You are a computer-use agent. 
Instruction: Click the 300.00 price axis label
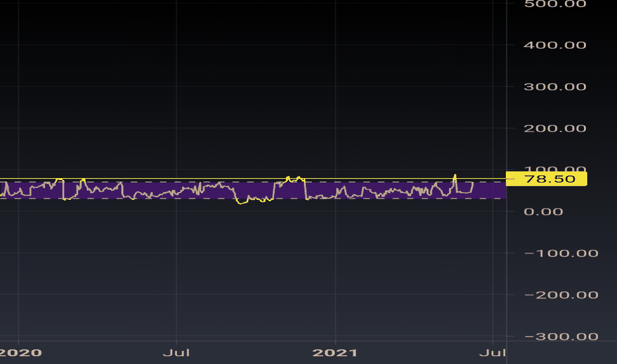555,87
